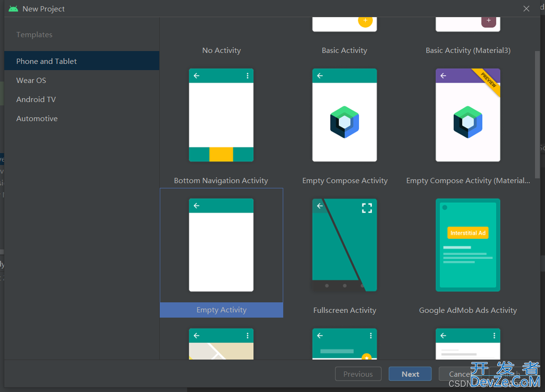Close the New Project dialog
The width and height of the screenshot is (545, 392).
click(526, 9)
